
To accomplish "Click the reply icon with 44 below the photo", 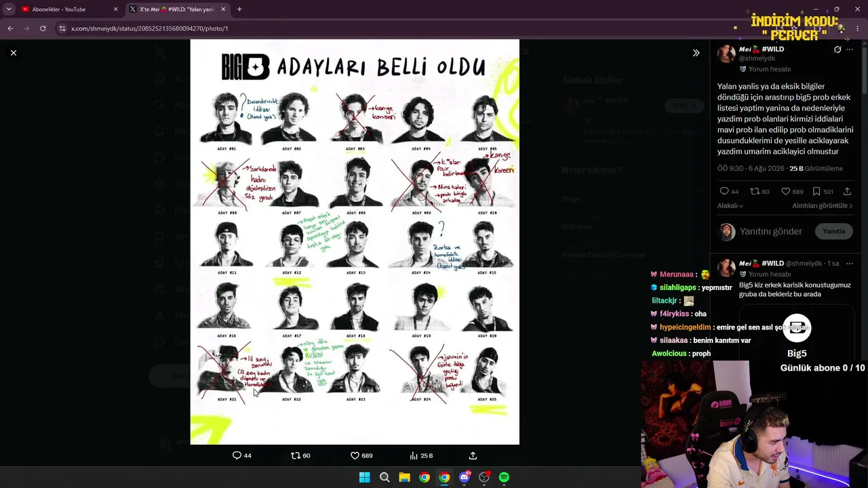I will [242, 455].
